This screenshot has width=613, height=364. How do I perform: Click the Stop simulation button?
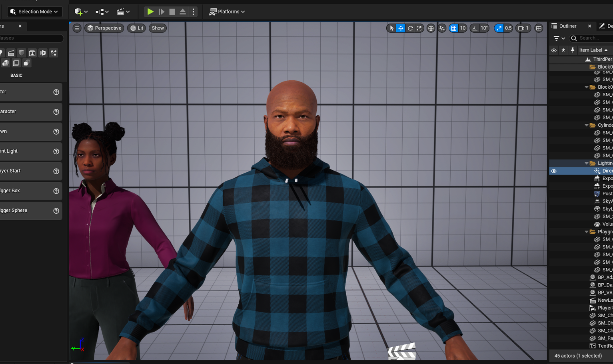coord(172,12)
